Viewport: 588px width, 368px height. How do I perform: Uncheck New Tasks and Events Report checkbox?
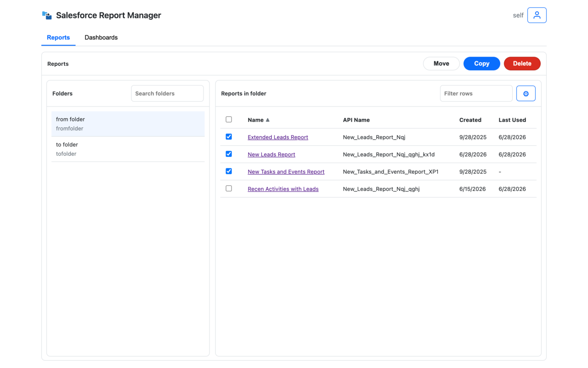pyautogui.click(x=229, y=171)
